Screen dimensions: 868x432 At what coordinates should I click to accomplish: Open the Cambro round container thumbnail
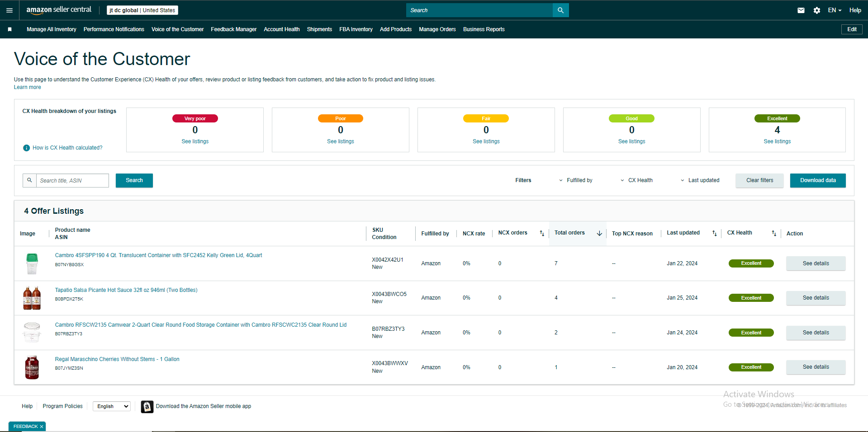click(32, 333)
